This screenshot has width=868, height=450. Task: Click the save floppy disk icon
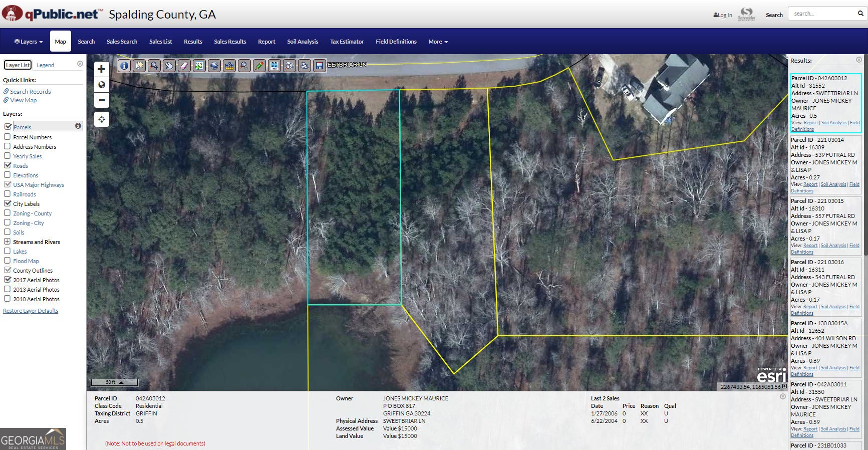[320, 66]
